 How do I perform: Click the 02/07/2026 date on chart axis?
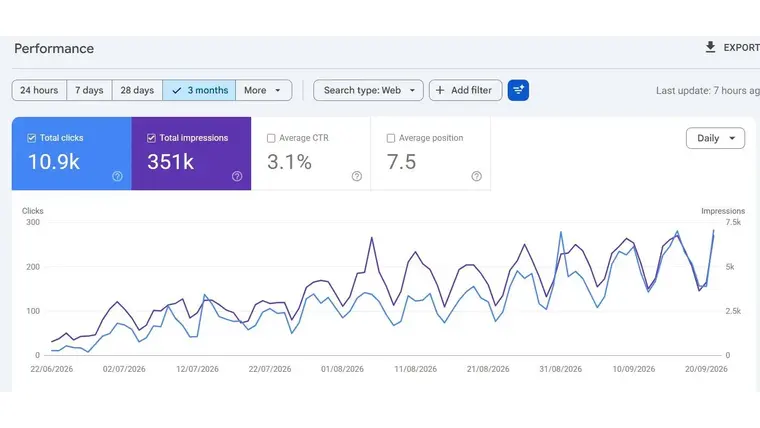pos(124,369)
